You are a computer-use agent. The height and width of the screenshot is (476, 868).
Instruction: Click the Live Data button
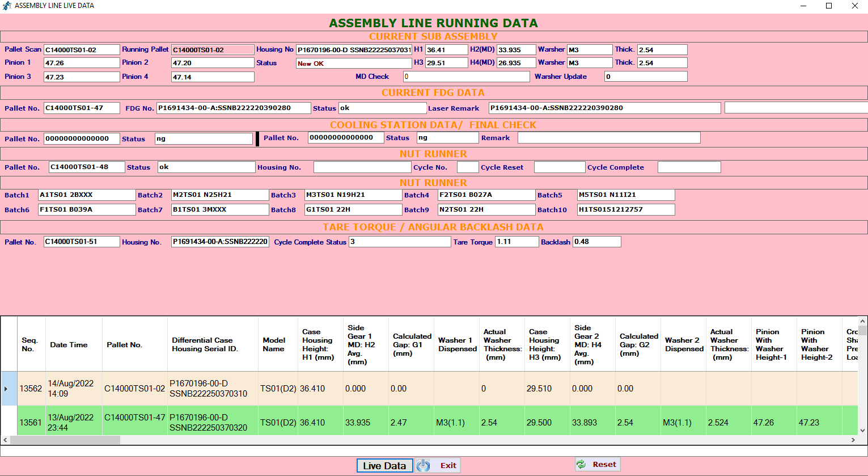pos(384,466)
